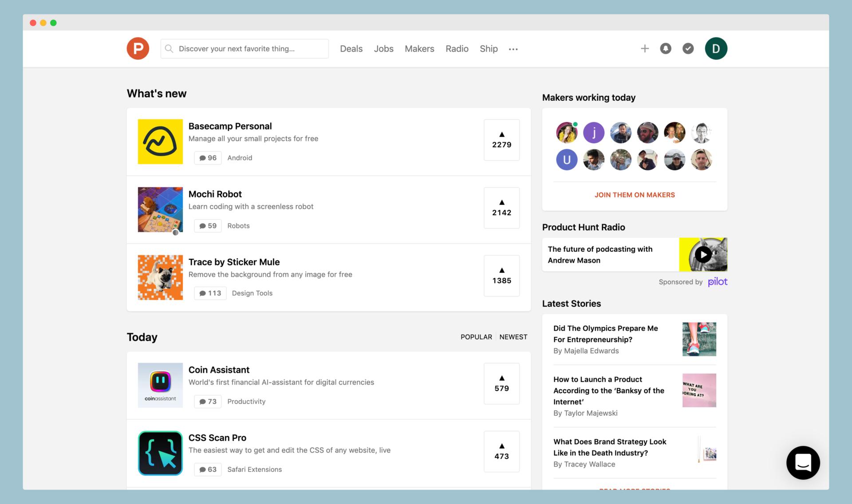852x504 pixels.
Task: Upvote Coin Assistant
Action: coord(501,383)
